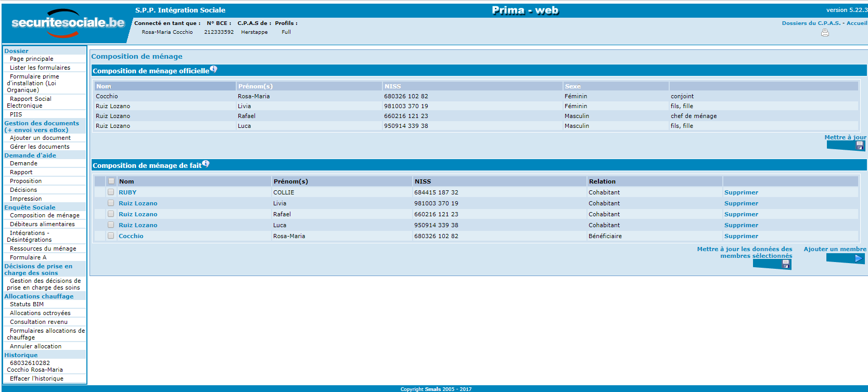The width and height of the screenshot is (868, 392).
Task: Open Page principale in the sidebar
Action: (32, 59)
